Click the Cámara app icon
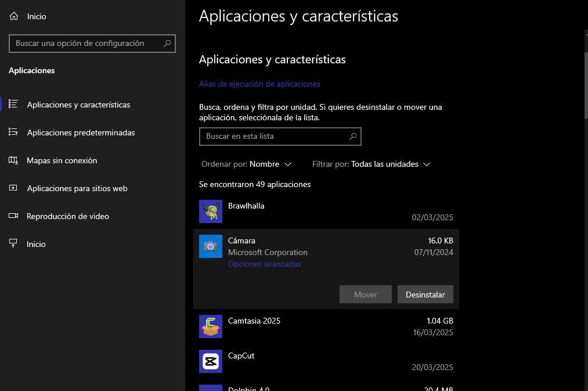 tap(210, 246)
